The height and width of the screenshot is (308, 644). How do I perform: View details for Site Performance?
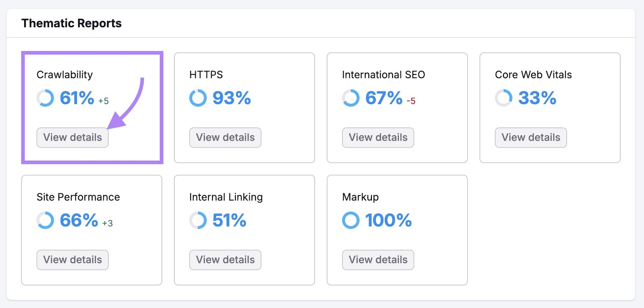(72, 259)
